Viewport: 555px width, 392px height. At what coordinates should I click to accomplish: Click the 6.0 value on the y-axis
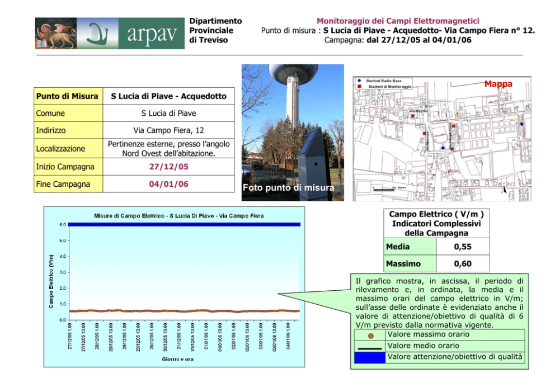(x=63, y=225)
